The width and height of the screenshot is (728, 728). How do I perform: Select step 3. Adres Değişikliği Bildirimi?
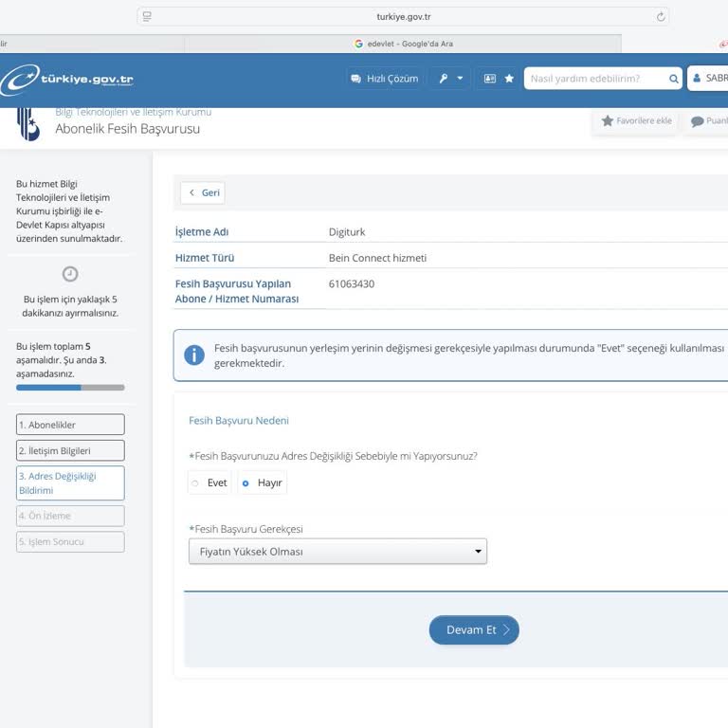[x=70, y=482]
